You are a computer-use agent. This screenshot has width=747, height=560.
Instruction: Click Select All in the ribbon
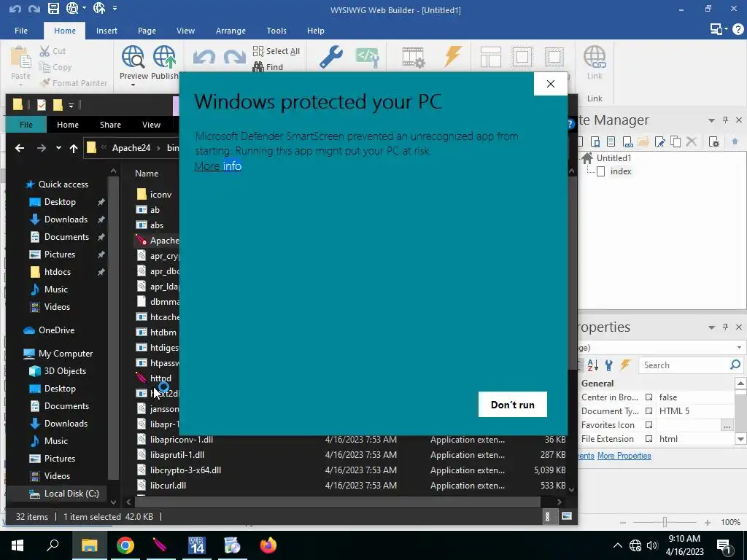(276, 51)
